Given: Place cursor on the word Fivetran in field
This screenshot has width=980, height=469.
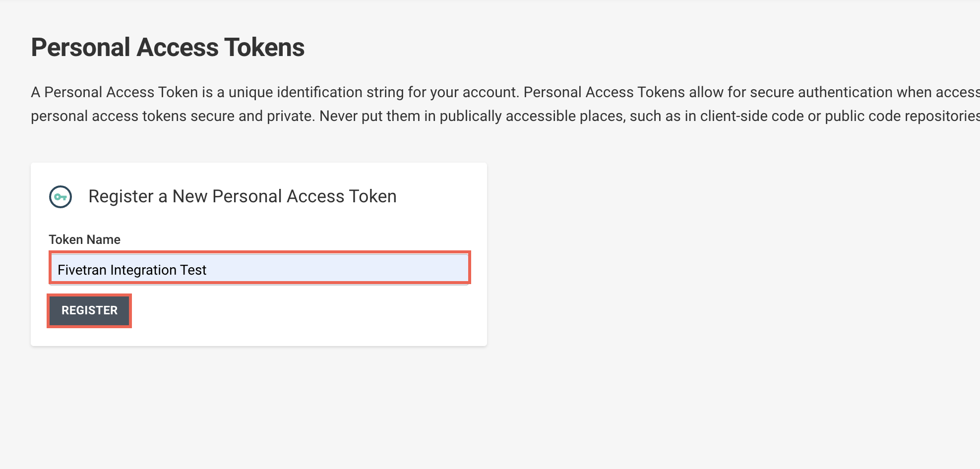Looking at the screenshot, I should [82, 270].
